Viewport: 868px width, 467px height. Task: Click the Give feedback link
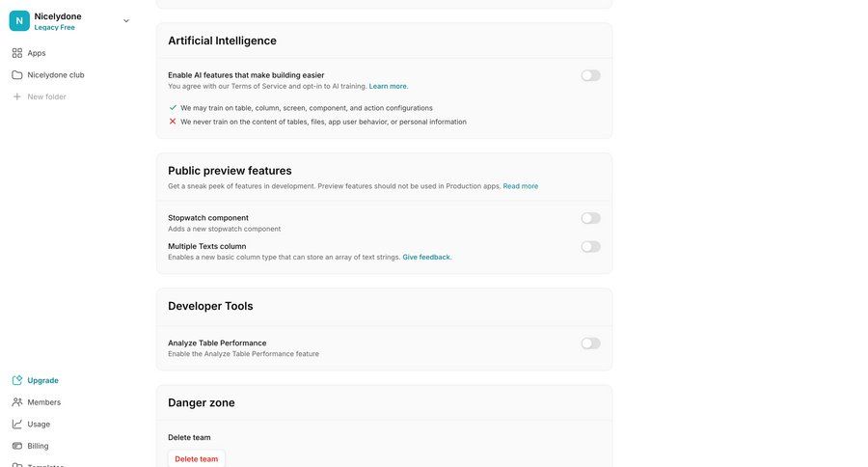click(426, 257)
